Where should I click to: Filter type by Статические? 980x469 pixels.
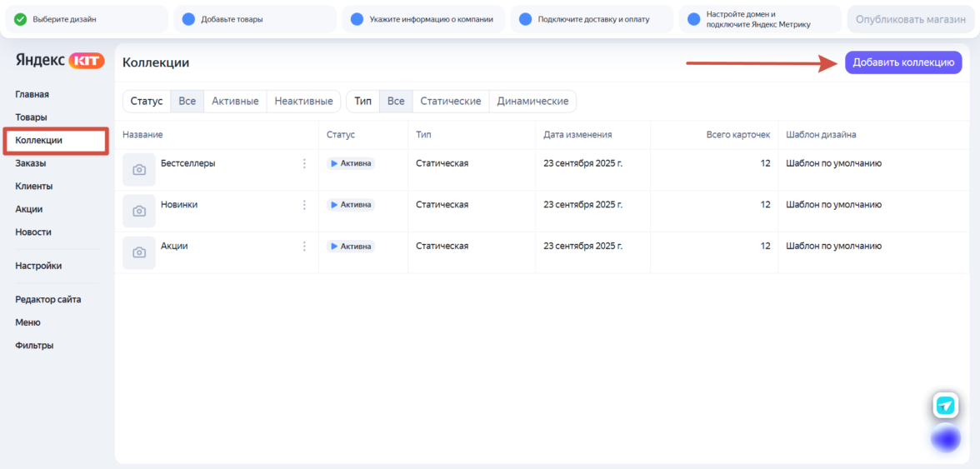click(450, 101)
